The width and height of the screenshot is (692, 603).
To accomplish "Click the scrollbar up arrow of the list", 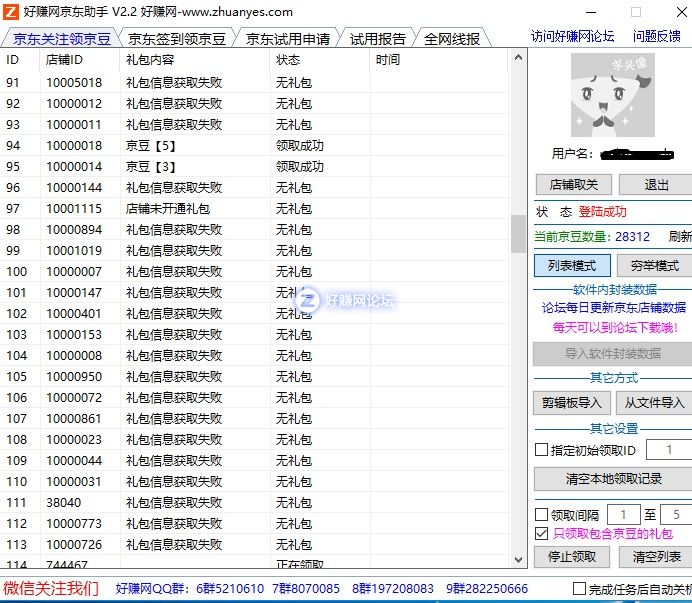I will coord(518,58).
